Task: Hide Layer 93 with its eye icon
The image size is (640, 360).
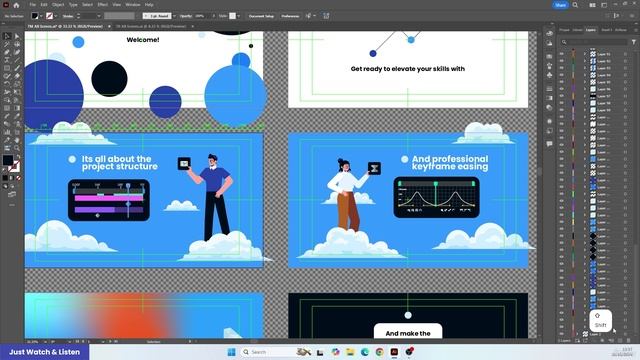Action: [x=562, y=68]
